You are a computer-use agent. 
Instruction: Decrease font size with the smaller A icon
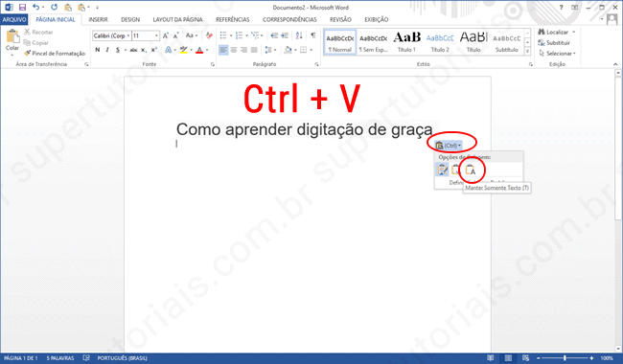pos(175,35)
